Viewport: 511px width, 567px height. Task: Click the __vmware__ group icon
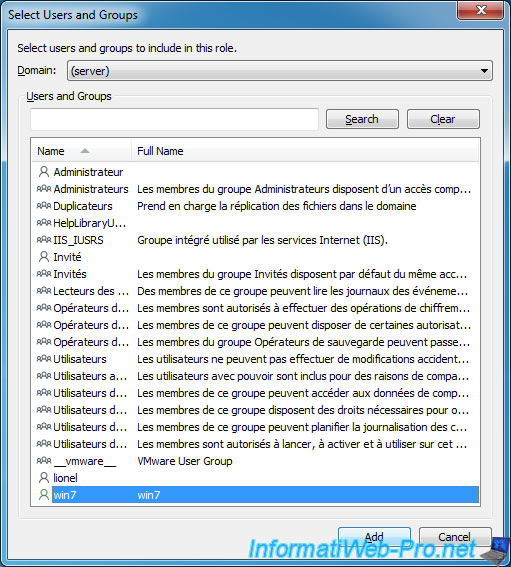coord(44,460)
